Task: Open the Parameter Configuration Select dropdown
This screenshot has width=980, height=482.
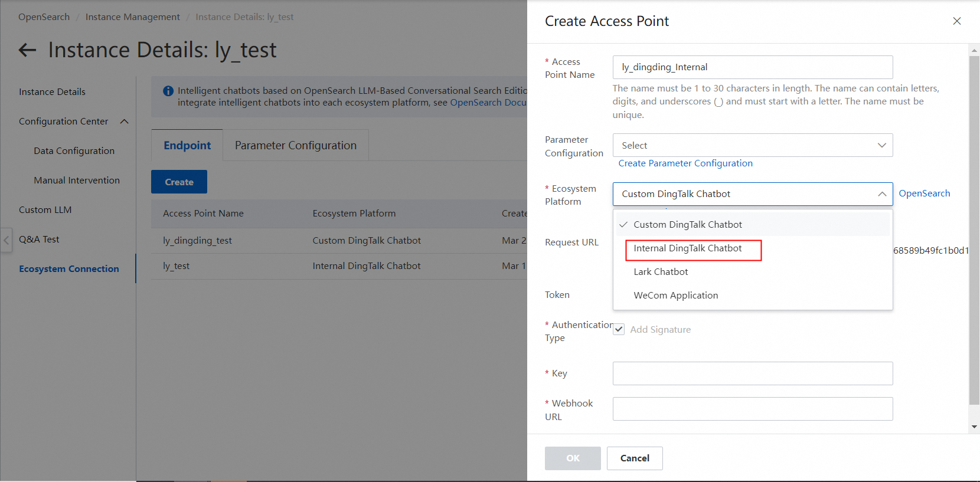Action: pos(752,145)
